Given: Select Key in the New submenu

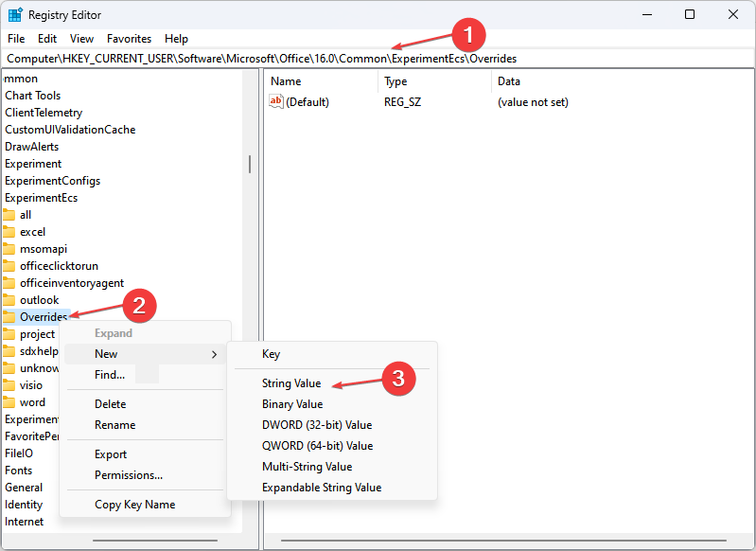Looking at the screenshot, I should (x=271, y=354).
